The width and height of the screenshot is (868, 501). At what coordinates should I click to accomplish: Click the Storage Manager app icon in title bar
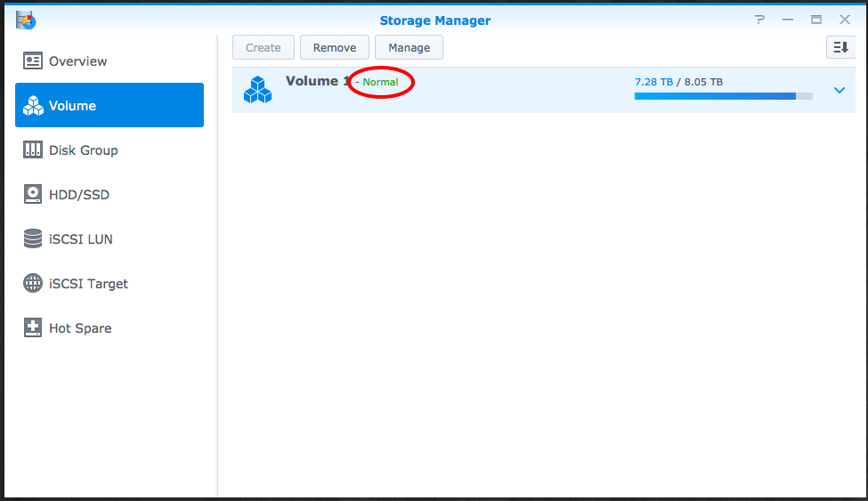click(x=26, y=20)
